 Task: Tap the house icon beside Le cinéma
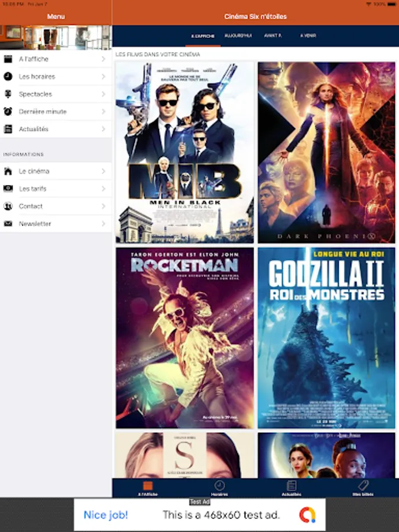(x=8, y=171)
